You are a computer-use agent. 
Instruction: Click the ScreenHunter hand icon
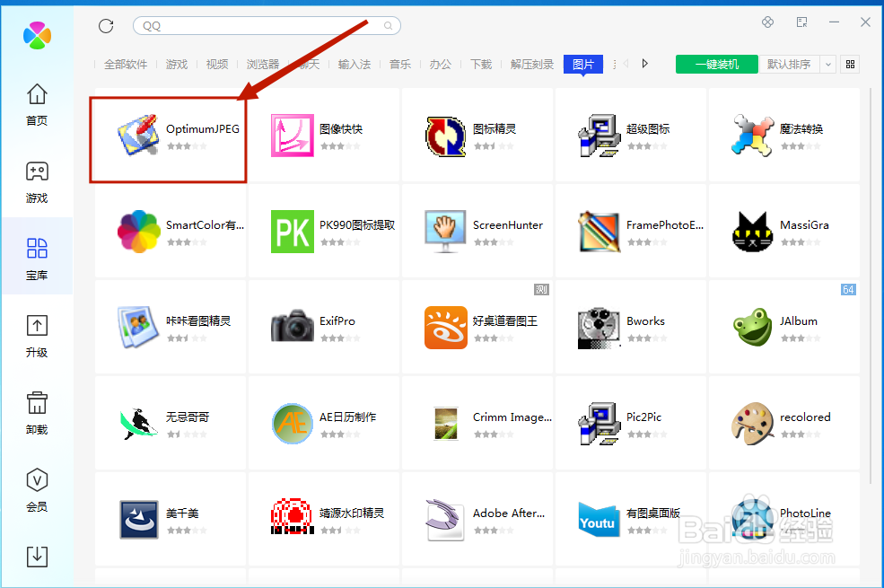click(x=446, y=231)
